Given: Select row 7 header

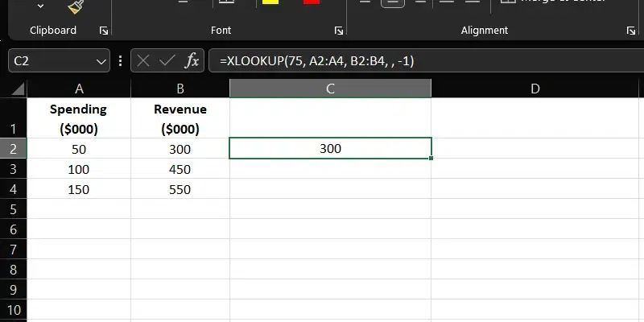Looking at the screenshot, I should (13, 249).
